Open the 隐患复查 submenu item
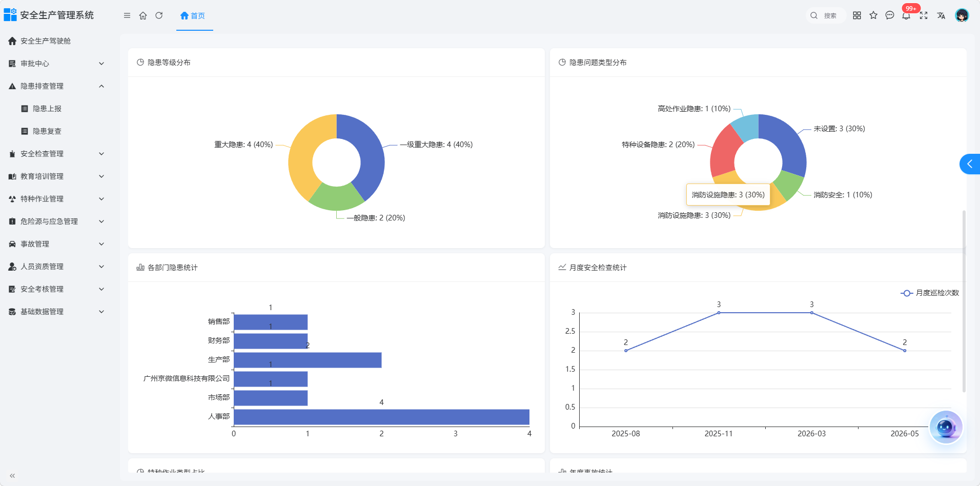 pyautogui.click(x=56, y=131)
